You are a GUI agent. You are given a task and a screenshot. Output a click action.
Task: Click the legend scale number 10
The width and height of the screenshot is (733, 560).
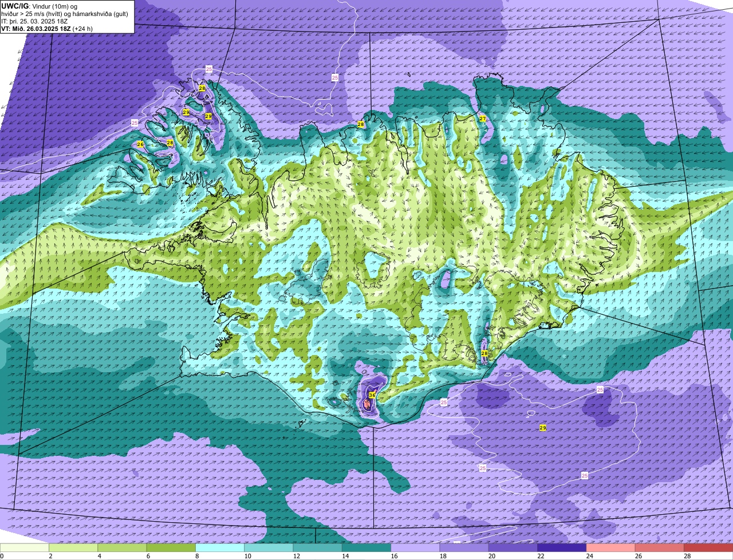click(x=247, y=556)
